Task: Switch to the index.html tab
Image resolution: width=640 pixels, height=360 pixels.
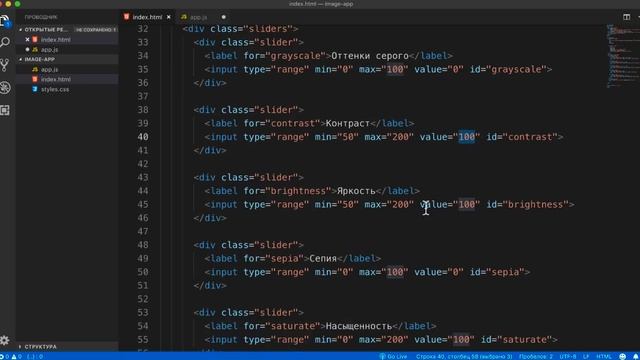Action: point(147,17)
